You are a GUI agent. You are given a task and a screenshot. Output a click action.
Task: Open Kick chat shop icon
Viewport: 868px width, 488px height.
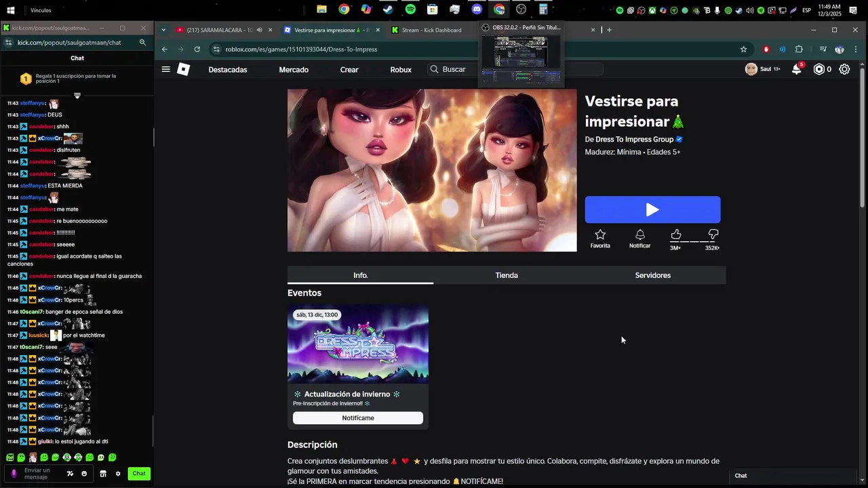coord(103,474)
